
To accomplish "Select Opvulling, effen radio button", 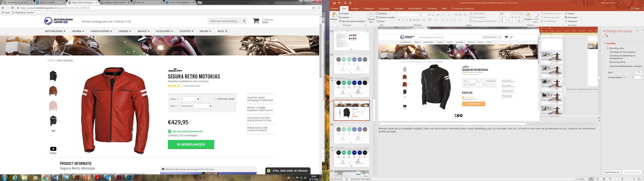I will [x=608, y=48].
